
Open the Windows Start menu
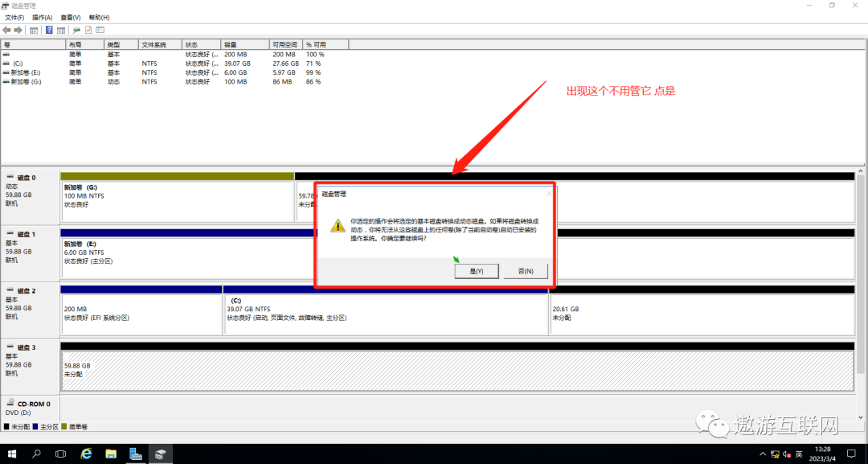(x=11, y=454)
